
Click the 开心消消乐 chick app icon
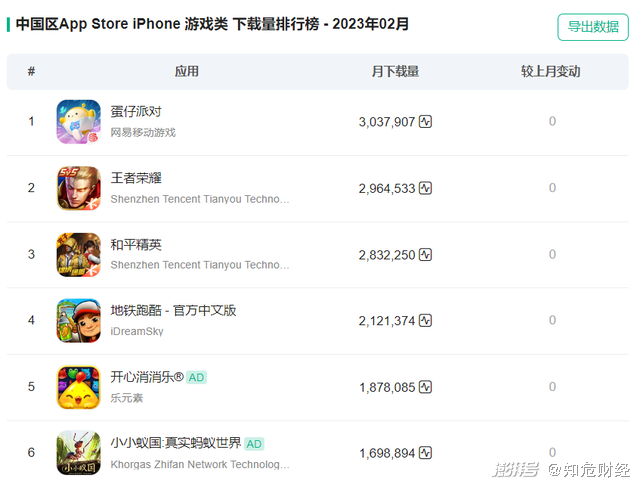(78, 387)
